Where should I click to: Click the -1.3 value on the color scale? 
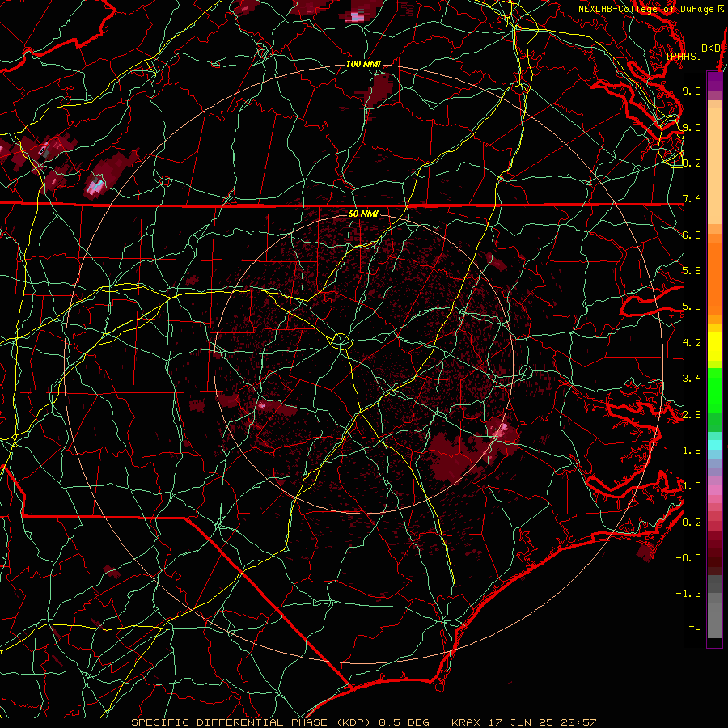coord(688,594)
